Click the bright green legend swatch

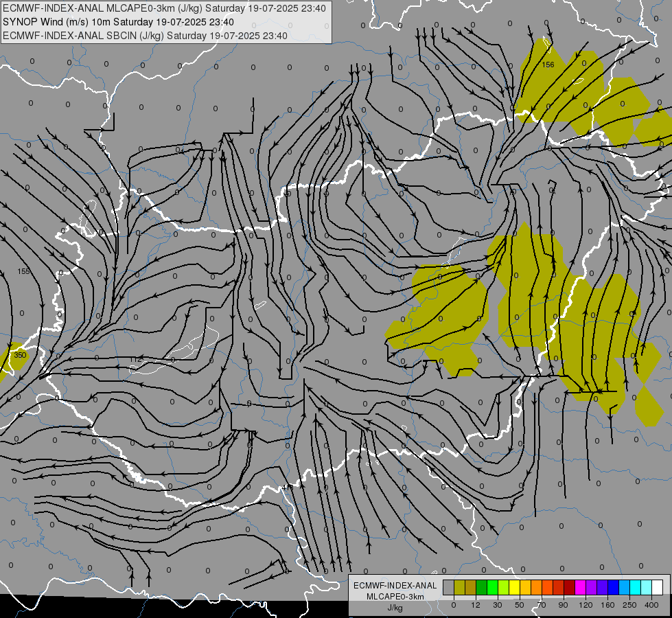[x=493, y=587]
